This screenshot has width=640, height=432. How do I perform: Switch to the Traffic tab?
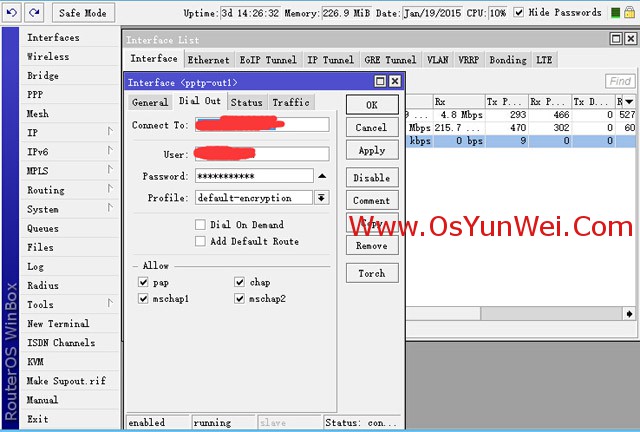(290, 102)
